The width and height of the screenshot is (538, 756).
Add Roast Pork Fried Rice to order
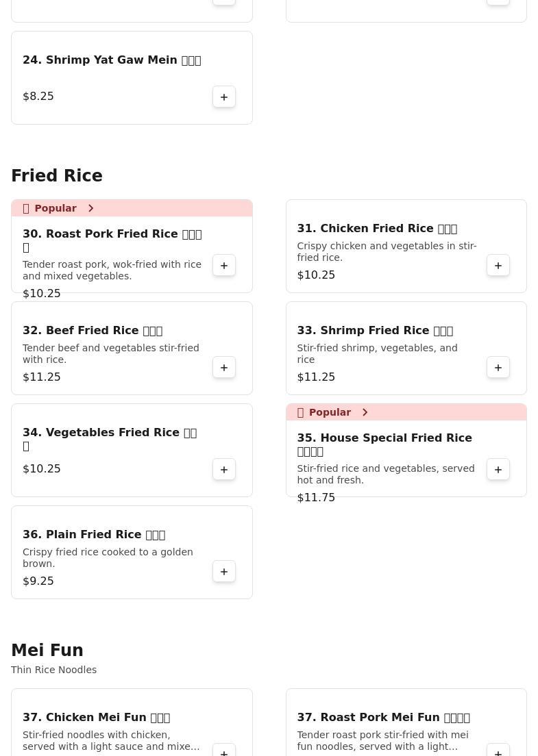coord(224,265)
